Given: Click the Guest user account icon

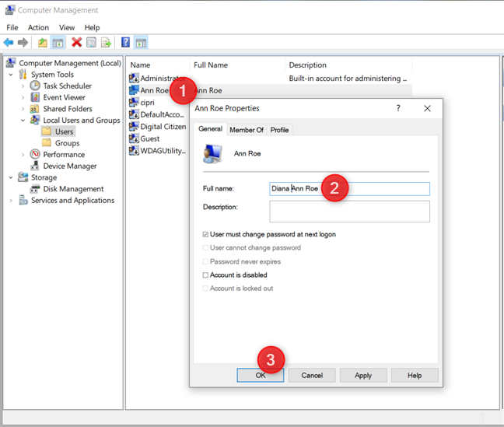Looking at the screenshot, I should (x=134, y=138).
